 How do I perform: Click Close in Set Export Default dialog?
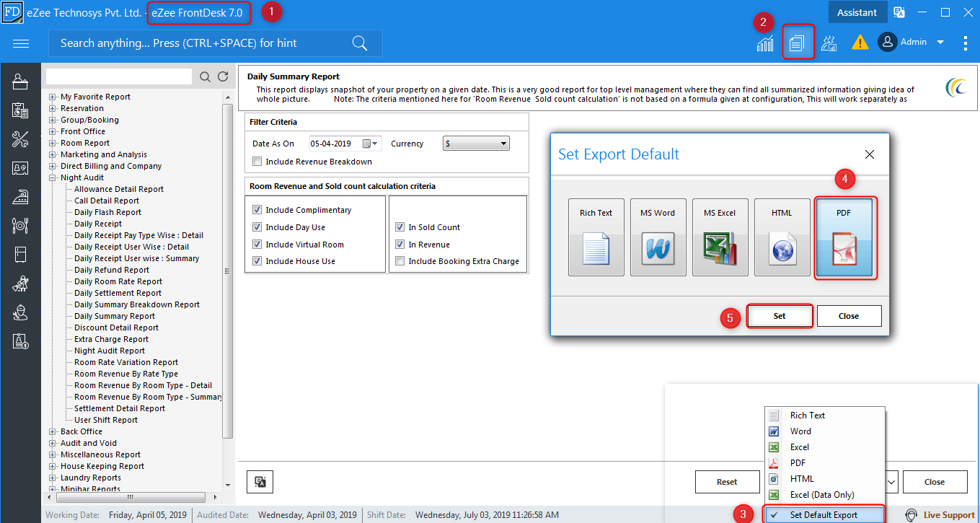point(849,316)
